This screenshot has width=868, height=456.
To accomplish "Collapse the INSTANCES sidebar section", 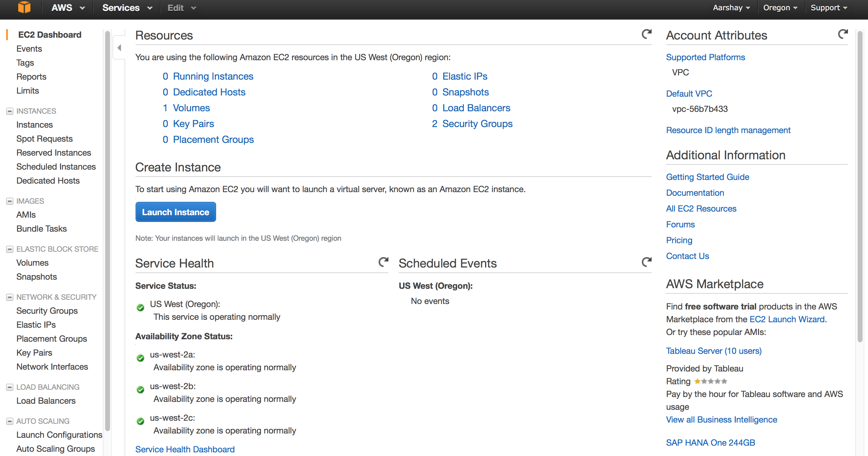I will [10, 111].
